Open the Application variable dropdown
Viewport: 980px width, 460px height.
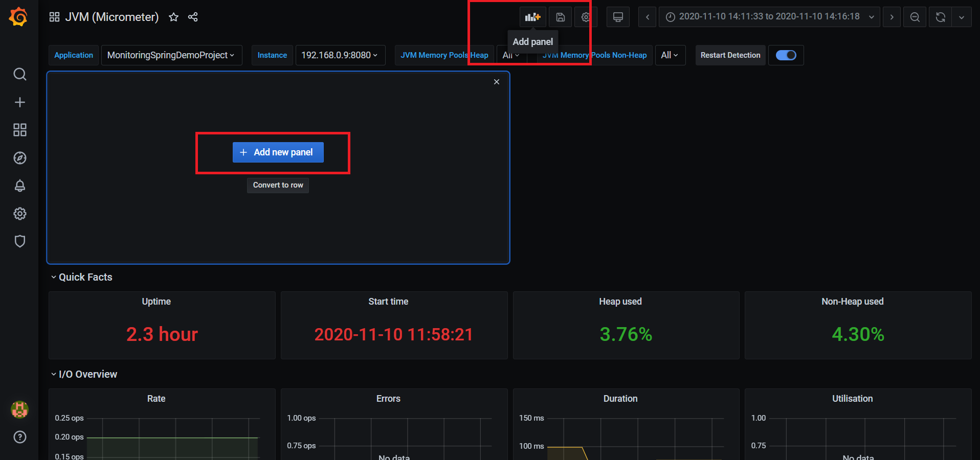click(171, 55)
